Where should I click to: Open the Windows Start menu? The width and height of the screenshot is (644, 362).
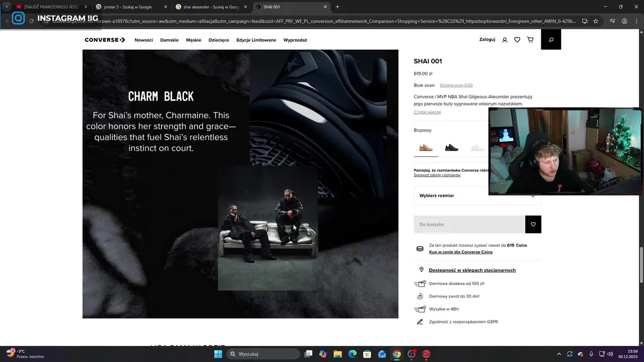tap(218, 354)
